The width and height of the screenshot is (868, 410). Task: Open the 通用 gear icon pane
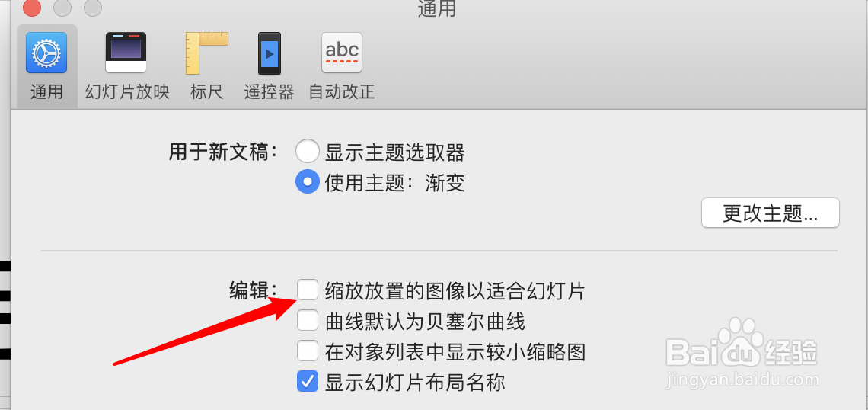coord(46,53)
